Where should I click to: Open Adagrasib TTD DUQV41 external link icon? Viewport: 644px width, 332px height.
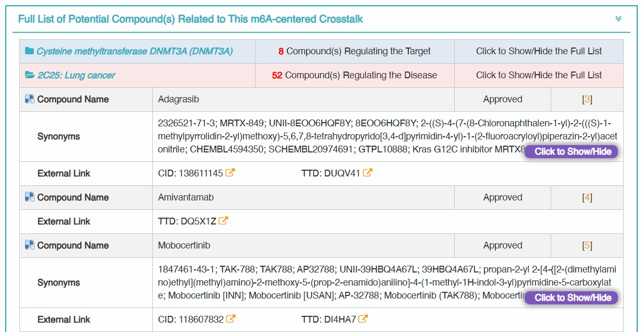(x=368, y=173)
